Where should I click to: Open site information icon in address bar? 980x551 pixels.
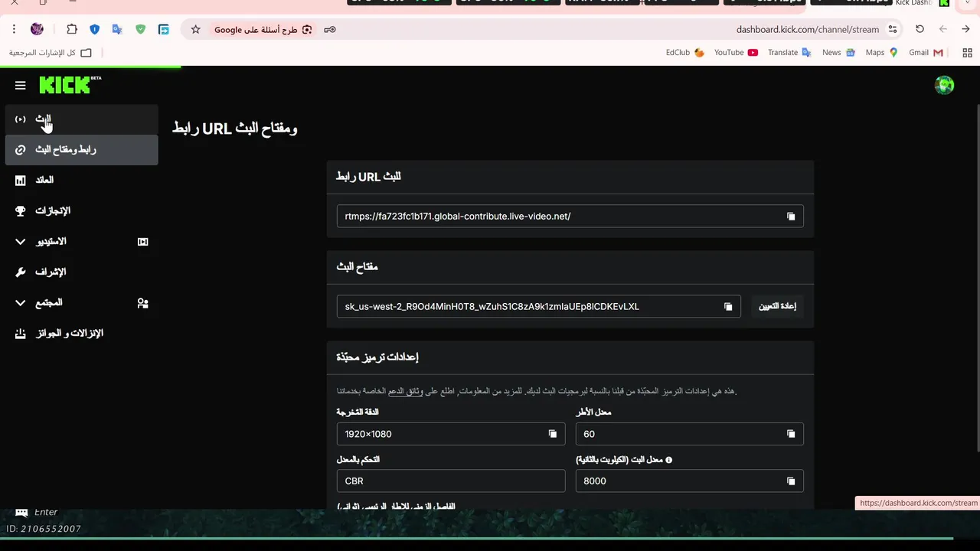[x=893, y=29]
